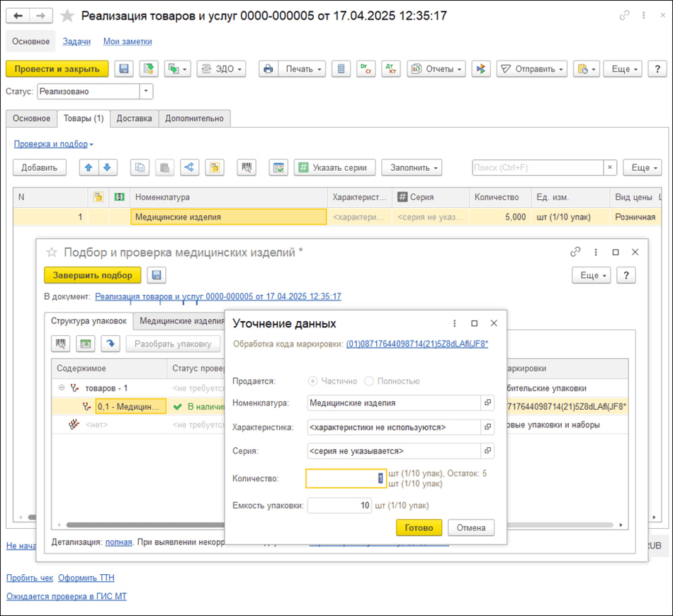Image resolution: width=673 pixels, height=616 pixels.
Task: Click the Пробить чек link
Action: click(x=30, y=578)
